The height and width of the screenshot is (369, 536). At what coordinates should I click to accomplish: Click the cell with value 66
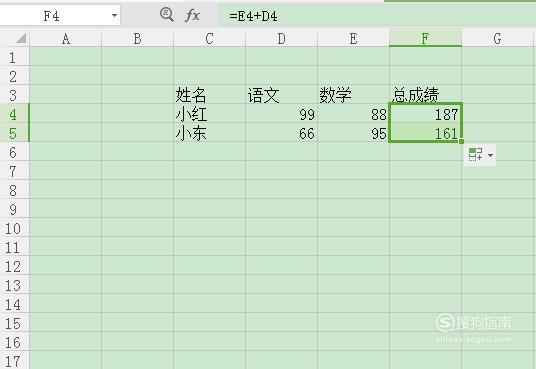tap(281, 133)
